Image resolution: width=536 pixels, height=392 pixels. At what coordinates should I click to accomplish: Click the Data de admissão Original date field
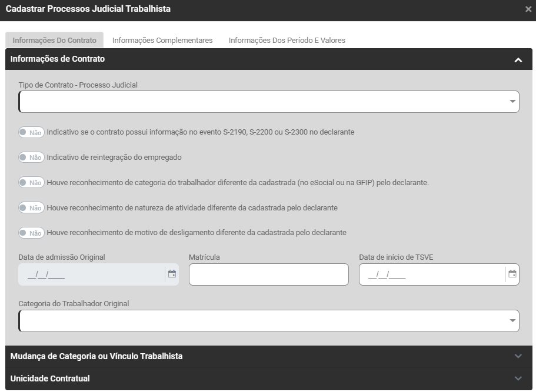coord(91,274)
